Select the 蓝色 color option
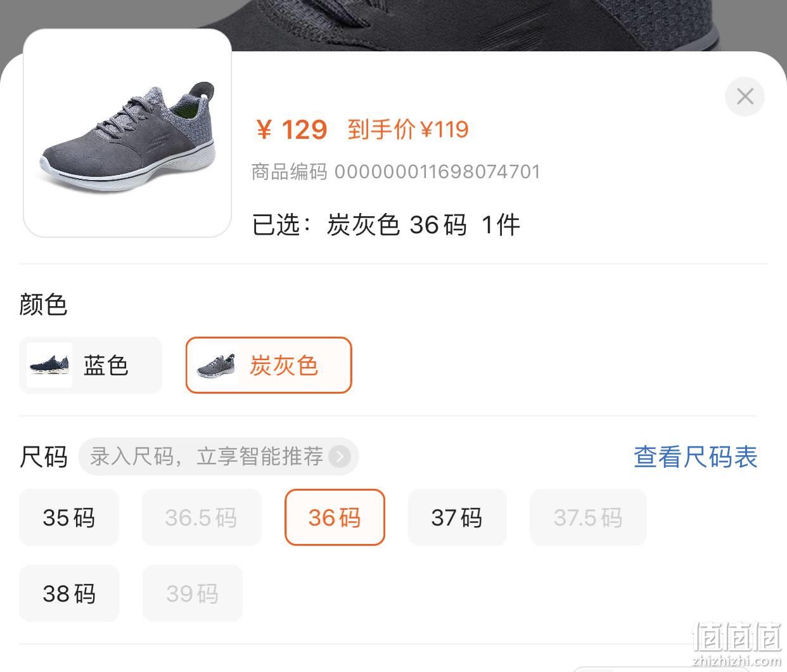Image resolution: width=787 pixels, height=672 pixels. pyautogui.click(x=91, y=365)
